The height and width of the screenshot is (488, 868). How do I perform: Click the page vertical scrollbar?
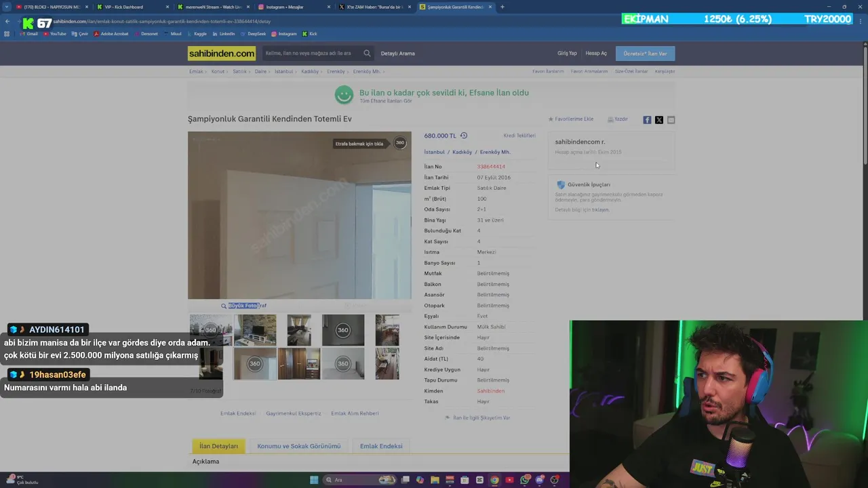865,105
